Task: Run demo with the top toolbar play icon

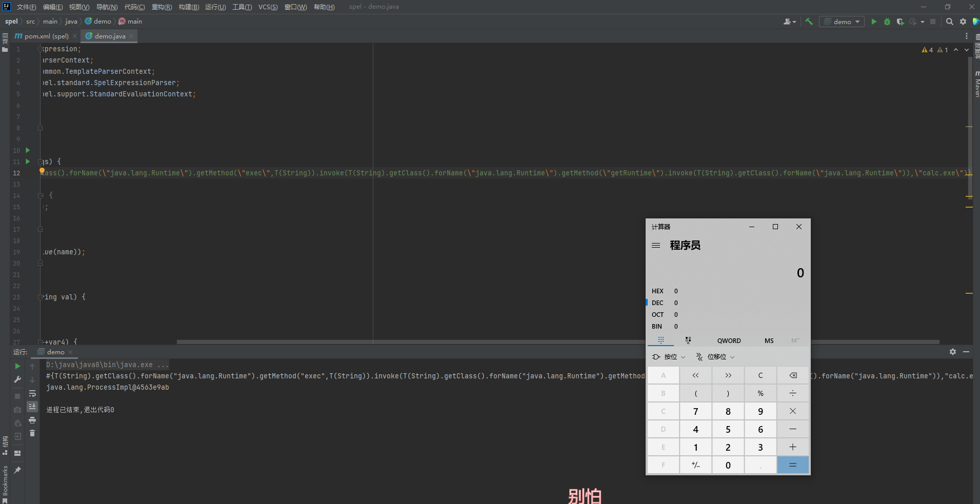Action: (x=874, y=22)
